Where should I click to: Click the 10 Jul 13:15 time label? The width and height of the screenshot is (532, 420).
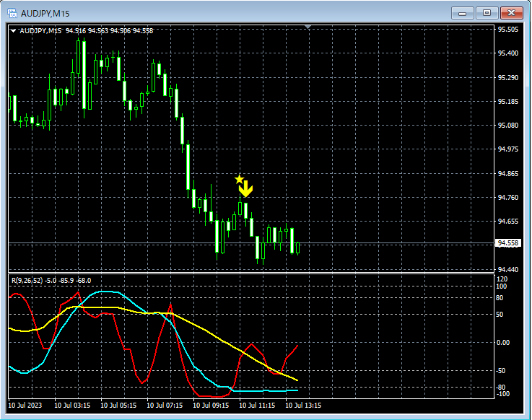(x=303, y=406)
